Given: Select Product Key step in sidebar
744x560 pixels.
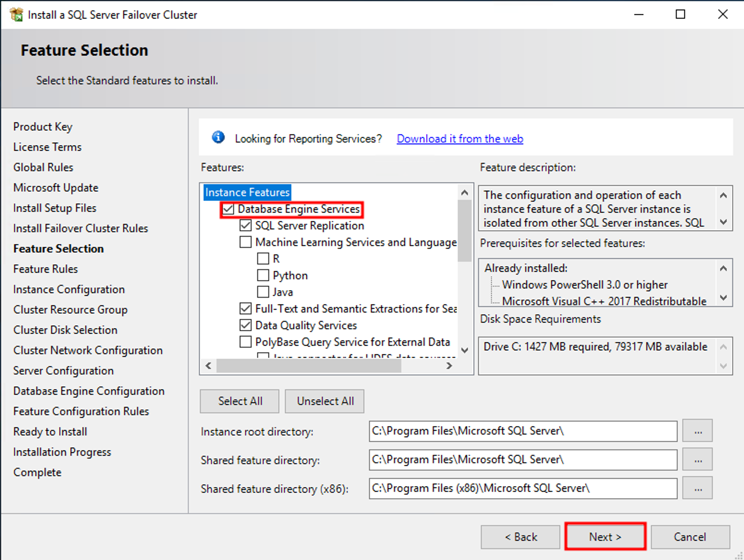Looking at the screenshot, I should point(43,127).
